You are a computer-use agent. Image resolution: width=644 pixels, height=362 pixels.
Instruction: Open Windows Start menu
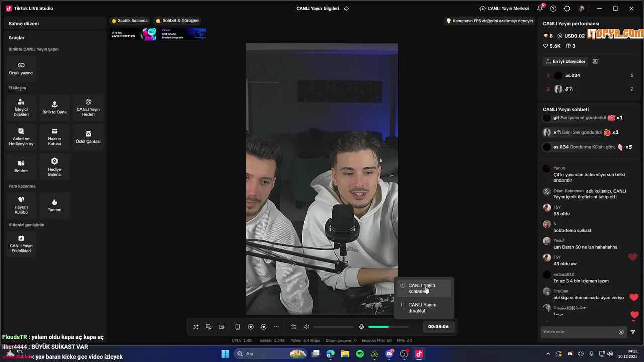coord(225,354)
